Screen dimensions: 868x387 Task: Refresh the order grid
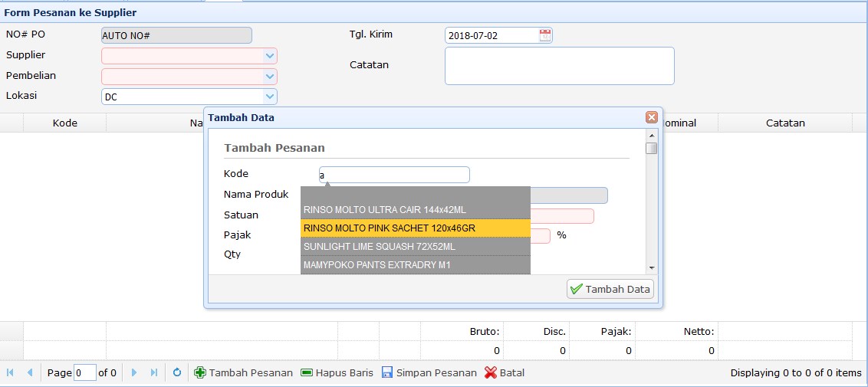click(x=177, y=372)
